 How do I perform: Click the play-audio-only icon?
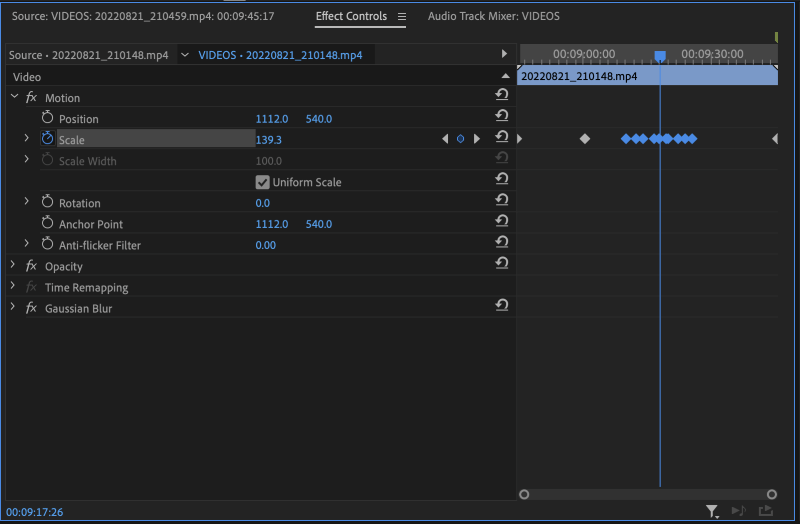(738, 510)
